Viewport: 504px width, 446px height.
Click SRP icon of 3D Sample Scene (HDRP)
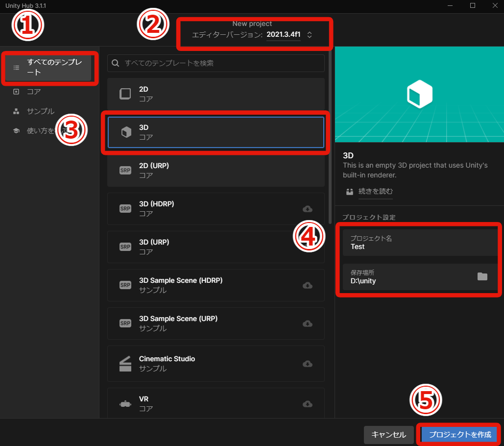125,285
